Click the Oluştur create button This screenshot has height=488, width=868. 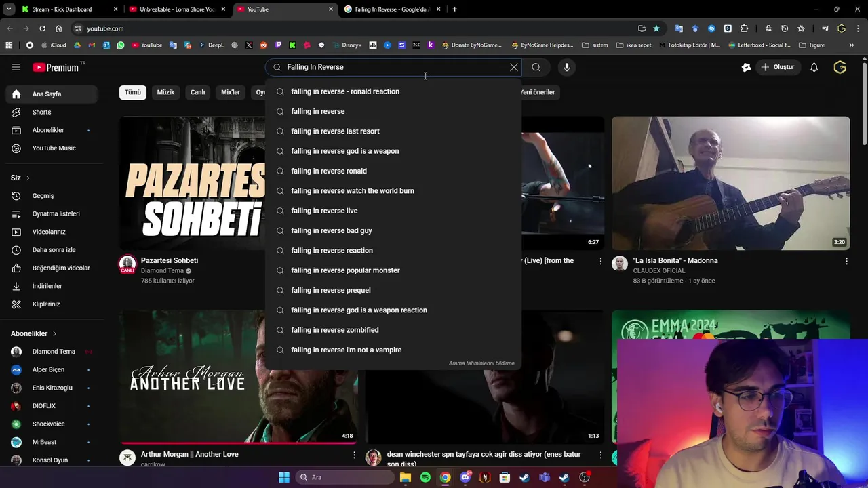[777, 67]
